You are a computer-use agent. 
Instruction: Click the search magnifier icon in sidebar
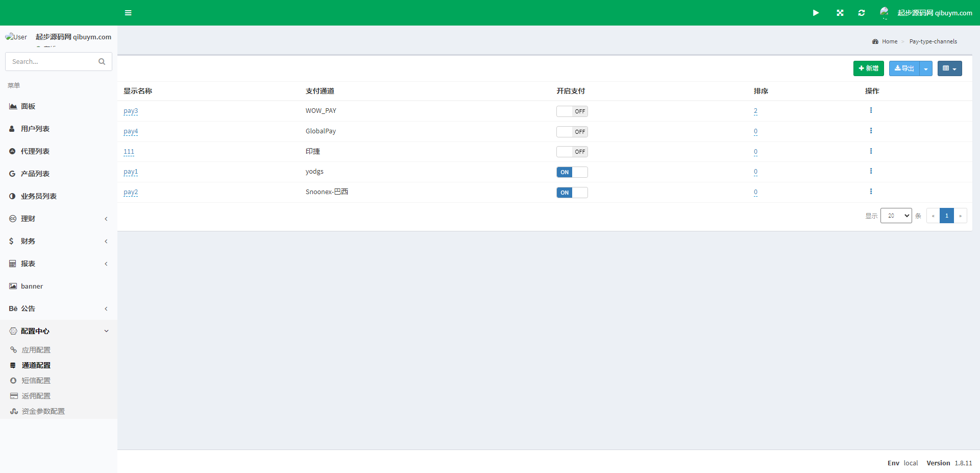pyautogui.click(x=102, y=62)
